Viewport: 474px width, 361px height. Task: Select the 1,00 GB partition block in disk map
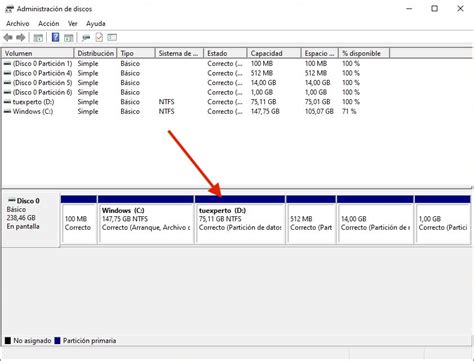point(443,220)
